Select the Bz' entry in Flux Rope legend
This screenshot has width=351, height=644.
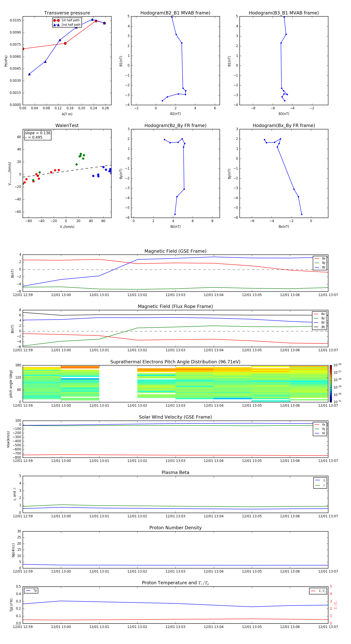pyautogui.click(x=320, y=323)
